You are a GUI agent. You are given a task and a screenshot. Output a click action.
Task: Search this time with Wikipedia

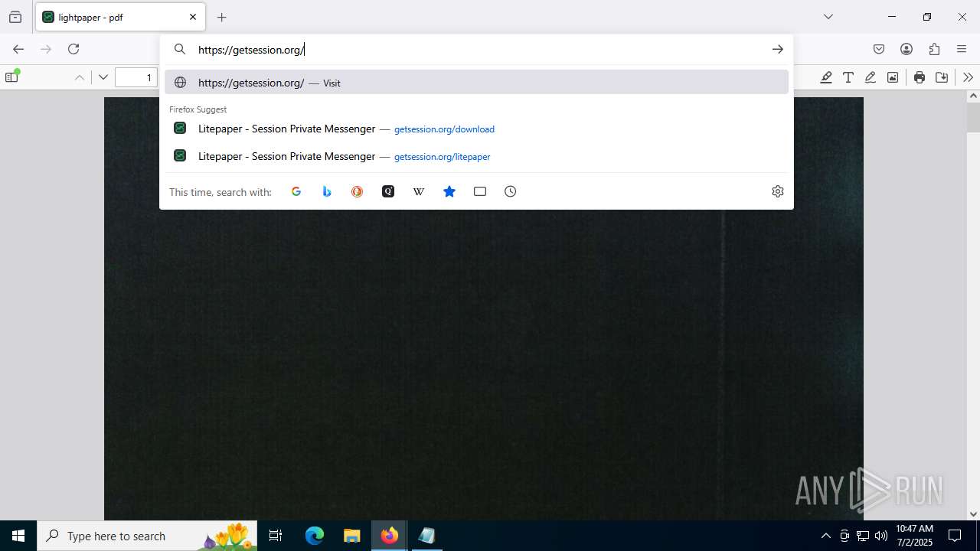(419, 191)
